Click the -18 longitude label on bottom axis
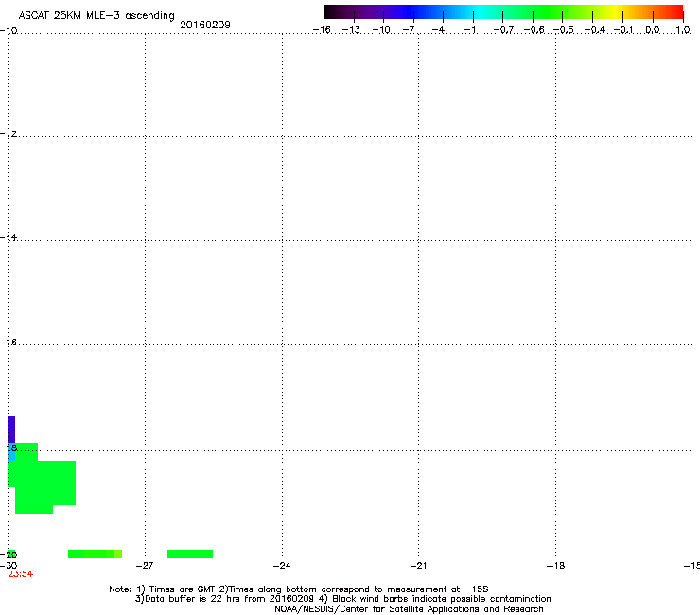 (555, 566)
